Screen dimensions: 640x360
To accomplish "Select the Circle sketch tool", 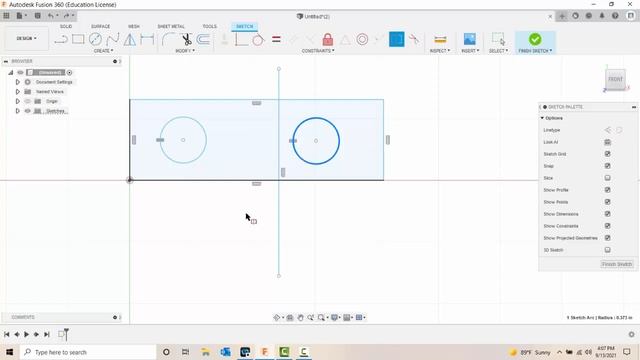I will [x=95, y=39].
